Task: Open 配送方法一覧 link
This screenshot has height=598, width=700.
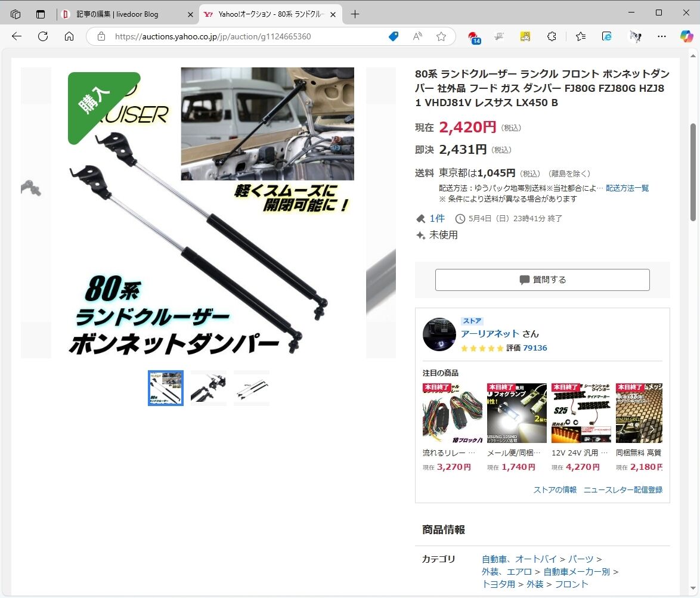Action: tap(627, 188)
